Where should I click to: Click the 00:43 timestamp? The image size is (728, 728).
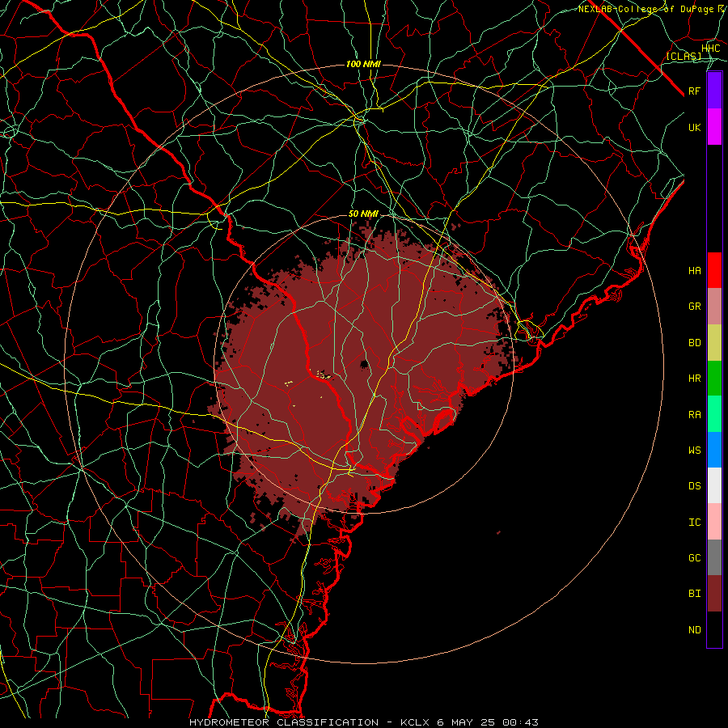click(x=520, y=722)
